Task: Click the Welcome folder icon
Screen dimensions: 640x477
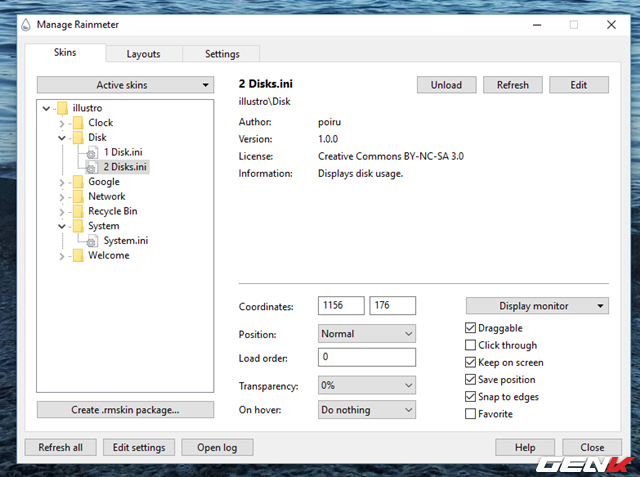Action: click(x=78, y=255)
